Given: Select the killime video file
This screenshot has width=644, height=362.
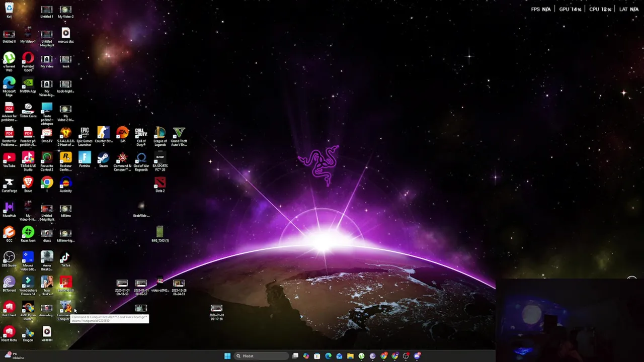Looking at the screenshot, I should click(65, 210).
